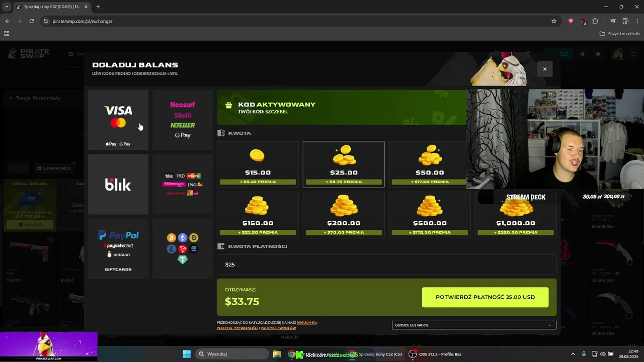Open the Wszystkie zakładki bookmarks folder
Screen dimensions: 644x362
[x=619, y=34]
